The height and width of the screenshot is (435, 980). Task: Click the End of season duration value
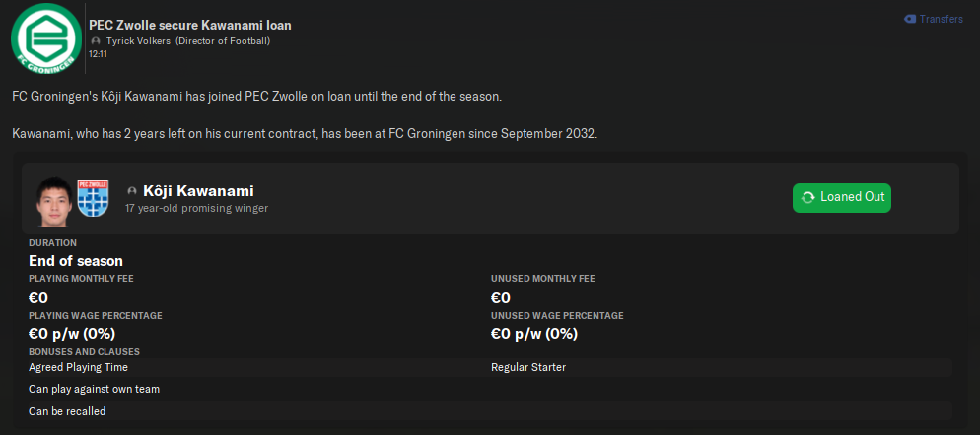coord(76,261)
